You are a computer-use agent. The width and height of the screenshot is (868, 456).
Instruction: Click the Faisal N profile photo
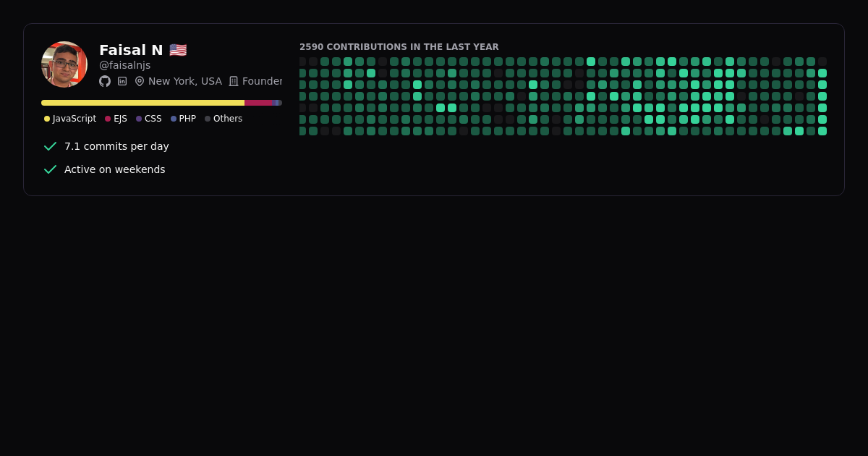click(64, 64)
